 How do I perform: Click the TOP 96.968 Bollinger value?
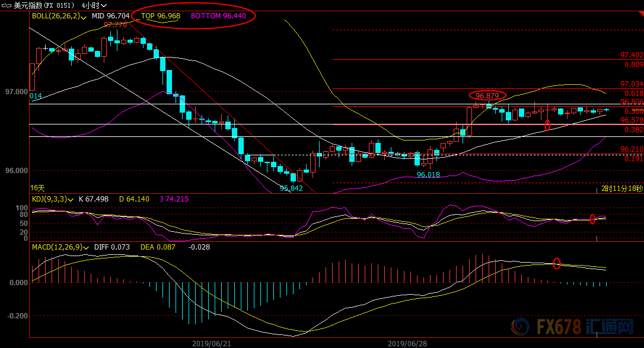[161, 16]
